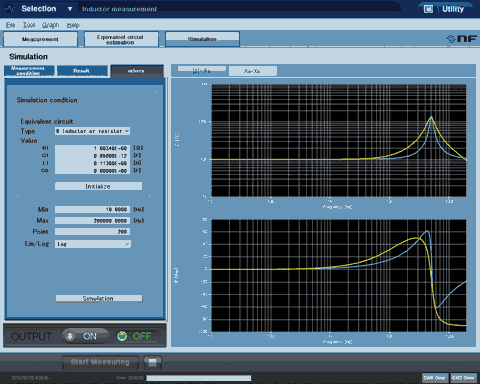
Task: Open the Graph menu
Action: tap(51, 25)
